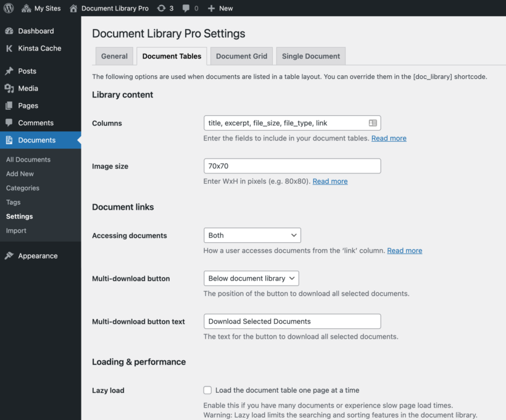The height and width of the screenshot is (420, 506).
Task: Open the Pages icon in the sidebar
Action: click(9, 105)
